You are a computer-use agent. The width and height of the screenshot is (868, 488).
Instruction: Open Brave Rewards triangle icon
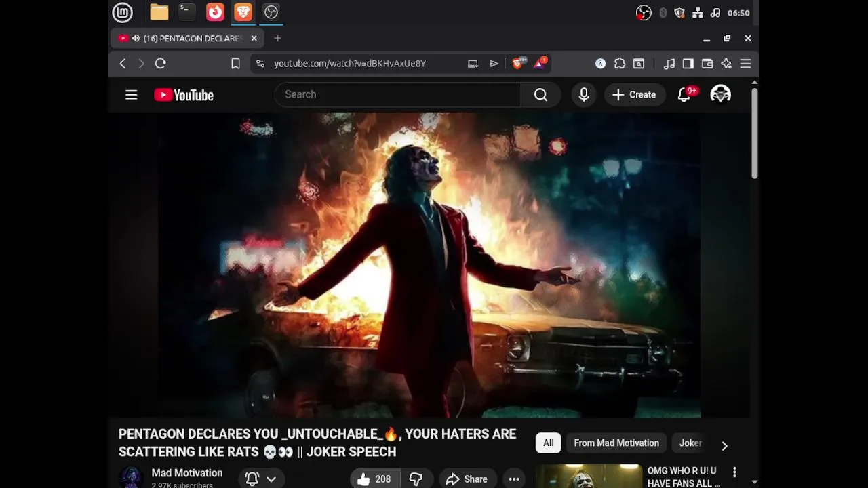tap(540, 64)
